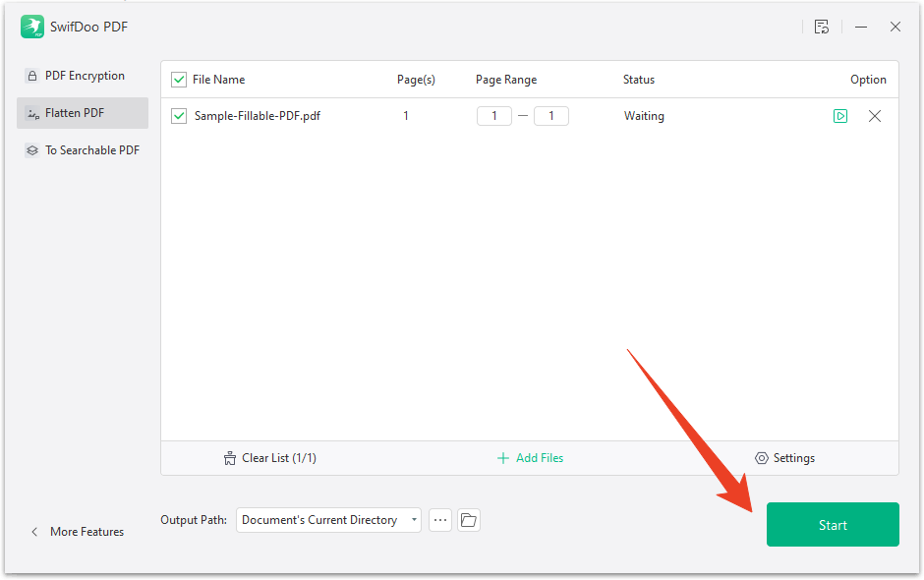Remove Sample-Fillable-PDF.pdf with X icon
This screenshot has width=924, height=580.
(x=875, y=116)
